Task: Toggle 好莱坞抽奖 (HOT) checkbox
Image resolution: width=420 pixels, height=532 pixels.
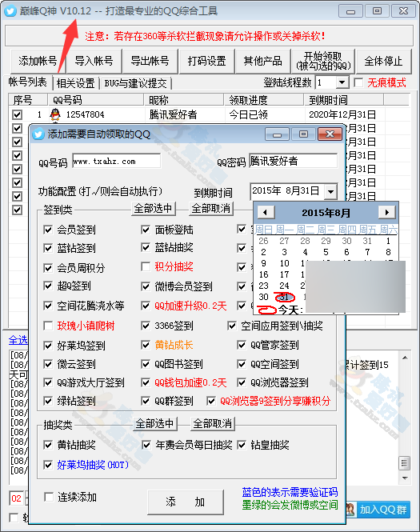Action: [x=48, y=465]
